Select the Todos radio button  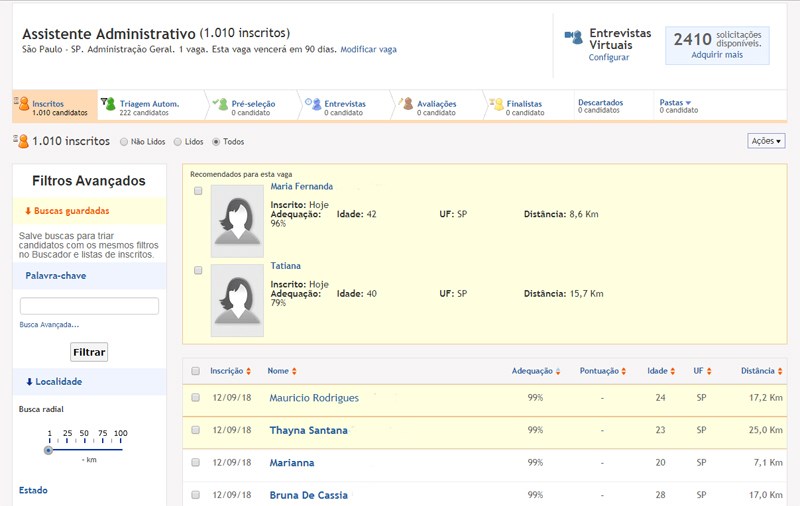[x=216, y=142]
